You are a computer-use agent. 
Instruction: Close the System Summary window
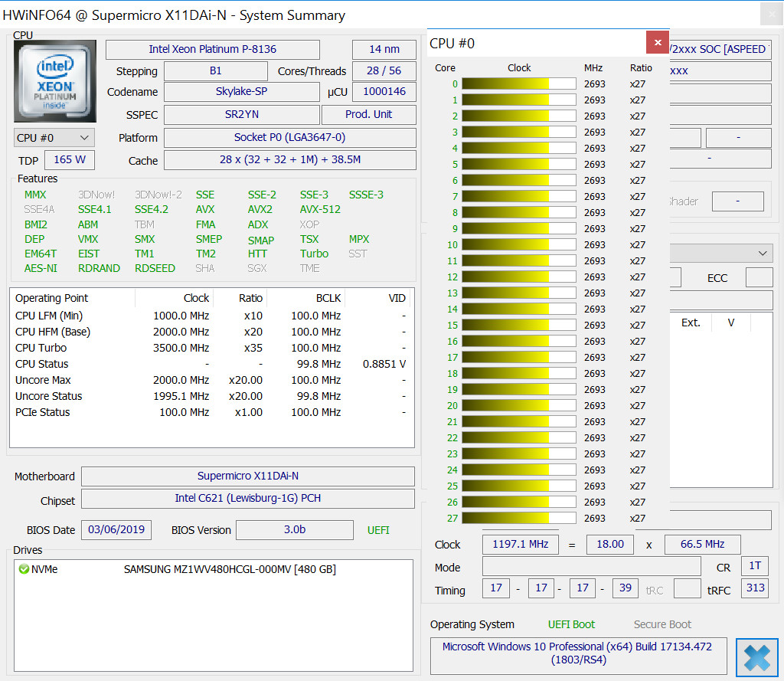pyautogui.click(x=770, y=15)
